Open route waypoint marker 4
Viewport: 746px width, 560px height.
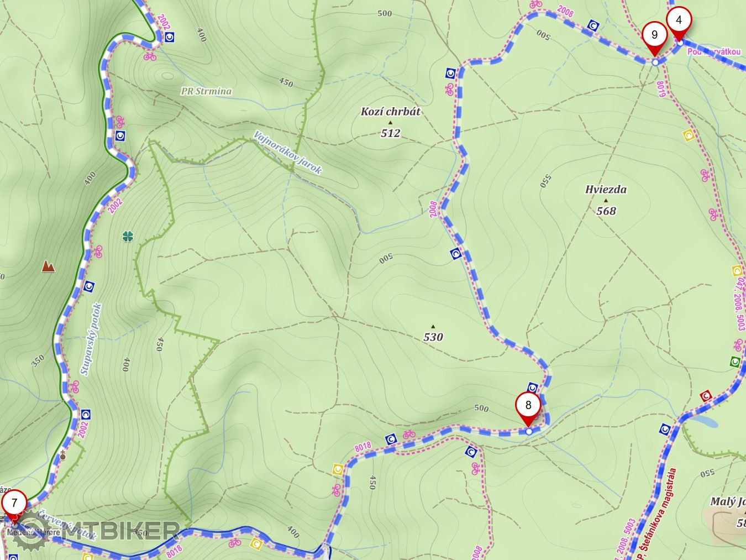point(679,23)
